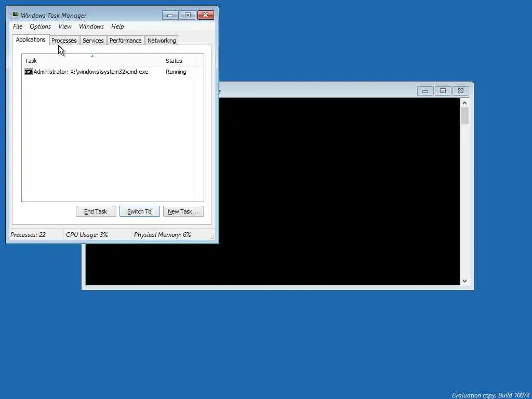Switch to the Processes tab

tap(64, 41)
